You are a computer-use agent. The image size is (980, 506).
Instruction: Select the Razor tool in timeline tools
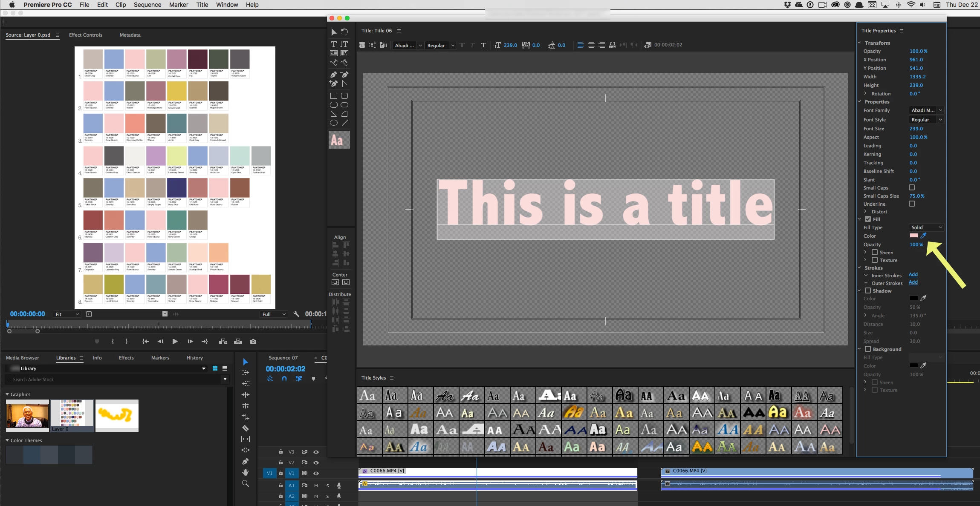[245, 428]
